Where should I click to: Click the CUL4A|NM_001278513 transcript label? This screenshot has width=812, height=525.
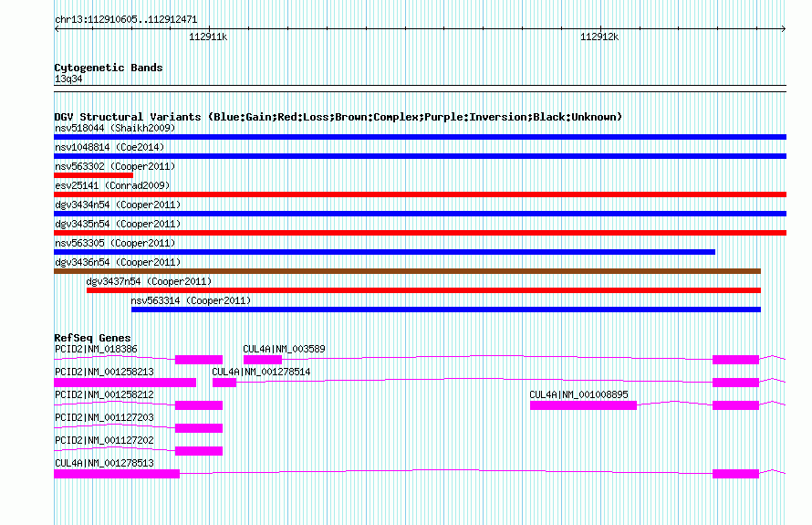(104, 463)
